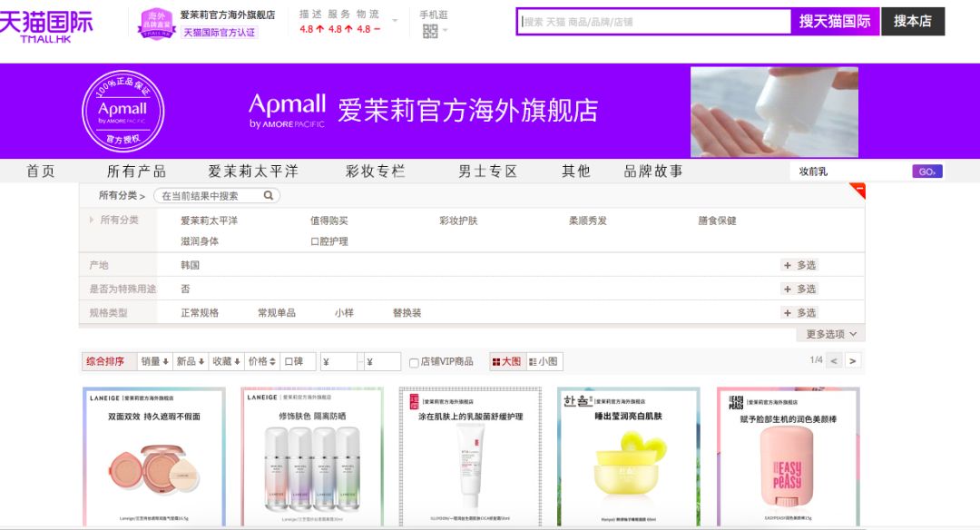The image size is (980, 530).
Task: Sort results by 收藏
Action: (x=226, y=361)
